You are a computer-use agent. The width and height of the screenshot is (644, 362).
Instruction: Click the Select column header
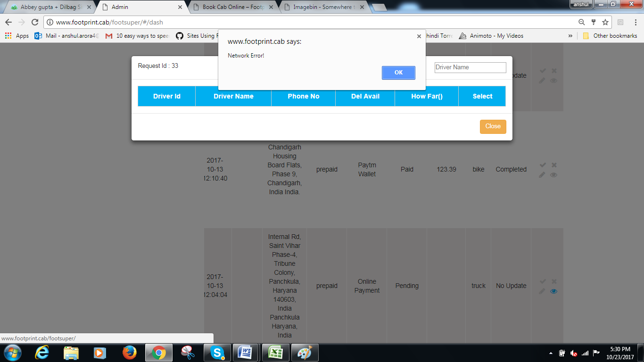tap(482, 96)
